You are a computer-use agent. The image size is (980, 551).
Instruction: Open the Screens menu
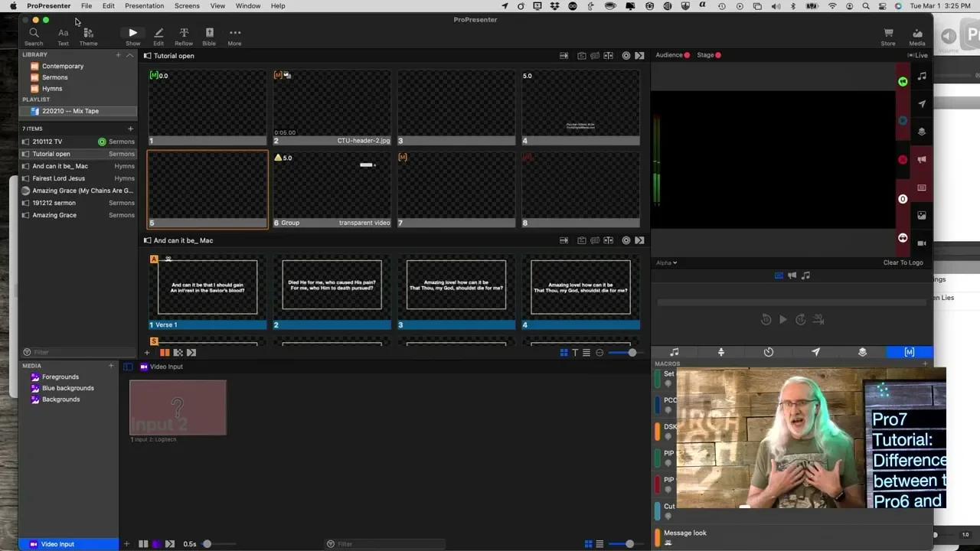click(x=187, y=5)
